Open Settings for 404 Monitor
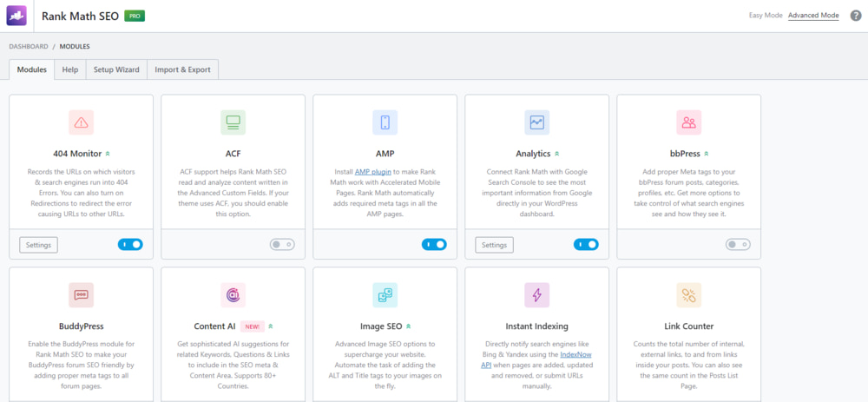Viewport: 868px width, 402px height. coord(39,245)
